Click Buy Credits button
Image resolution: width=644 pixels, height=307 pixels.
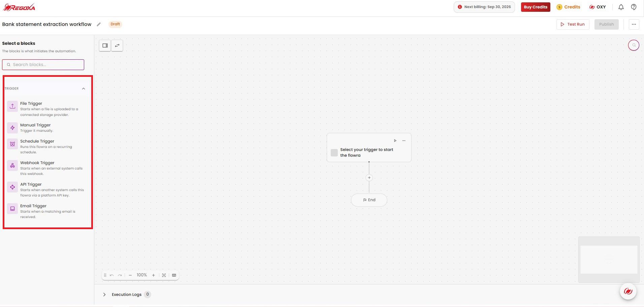click(x=536, y=7)
